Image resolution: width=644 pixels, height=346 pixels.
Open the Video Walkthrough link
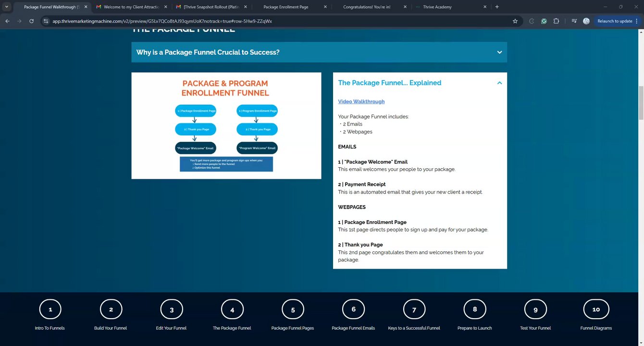click(361, 101)
